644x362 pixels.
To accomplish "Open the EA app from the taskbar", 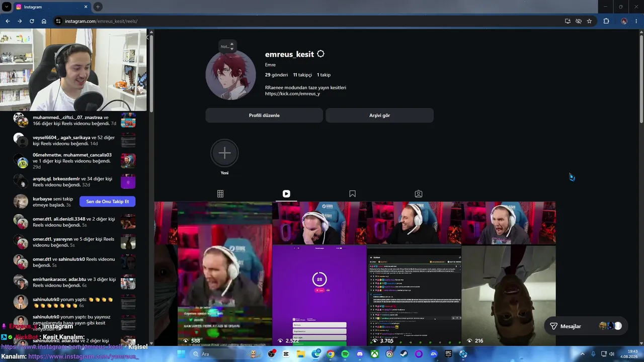I will pos(434,354).
